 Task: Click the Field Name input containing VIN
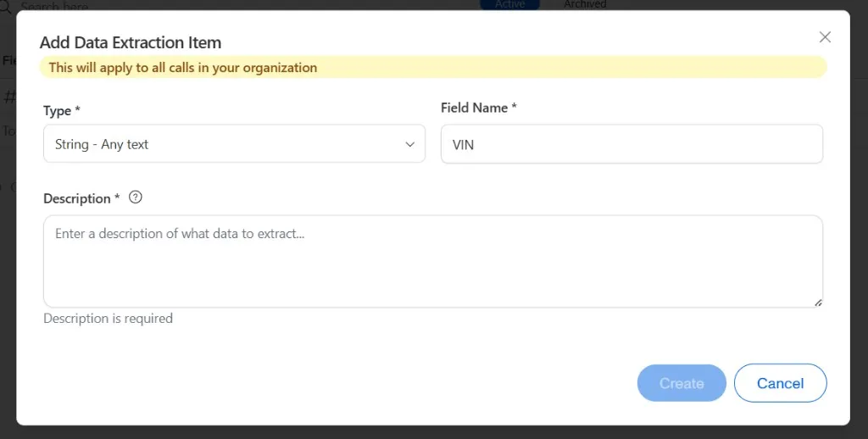632,144
